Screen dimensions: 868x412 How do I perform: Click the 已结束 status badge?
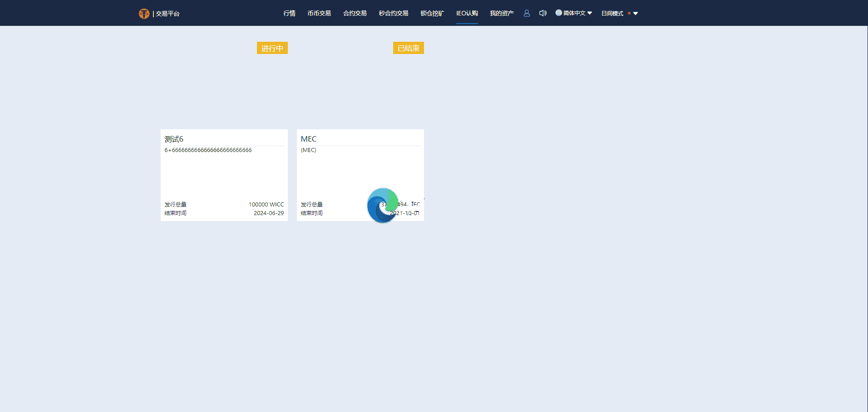[409, 48]
